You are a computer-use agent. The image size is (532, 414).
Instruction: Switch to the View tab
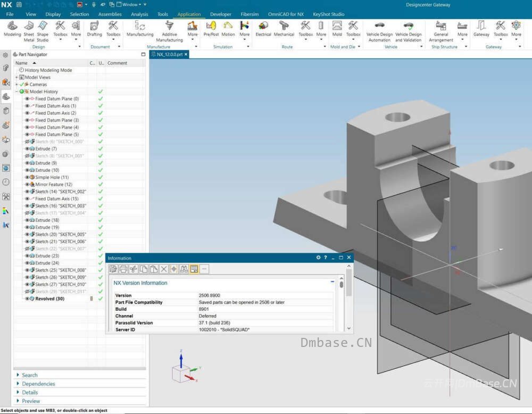click(x=31, y=14)
